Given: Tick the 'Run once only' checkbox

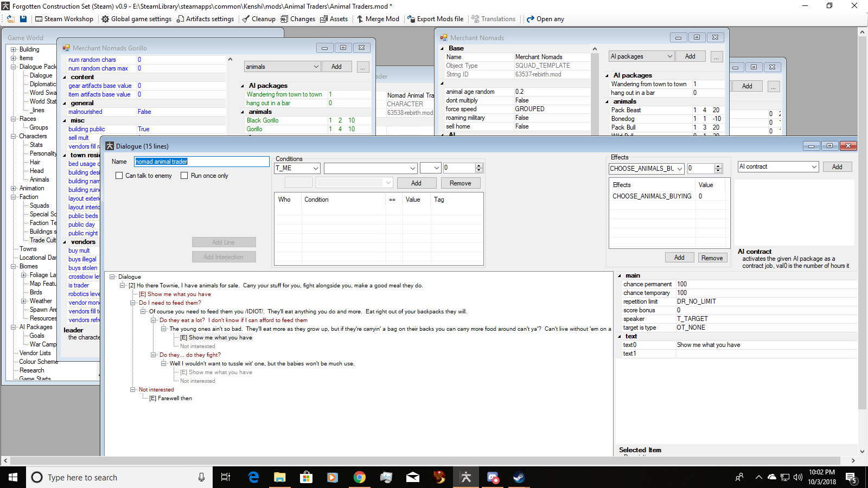Looking at the screenshot, I should pyautogui.click(x=184, y=176).
